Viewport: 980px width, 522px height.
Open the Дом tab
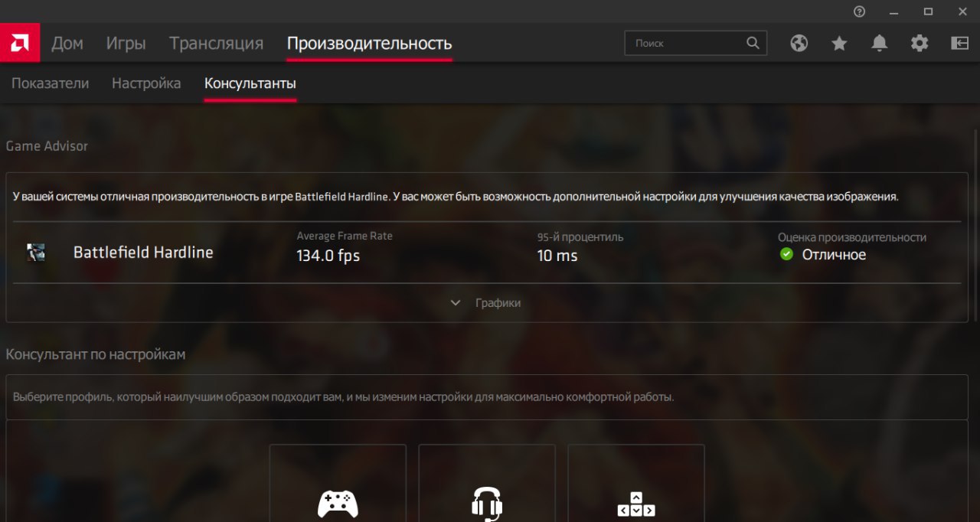(67, 44)
